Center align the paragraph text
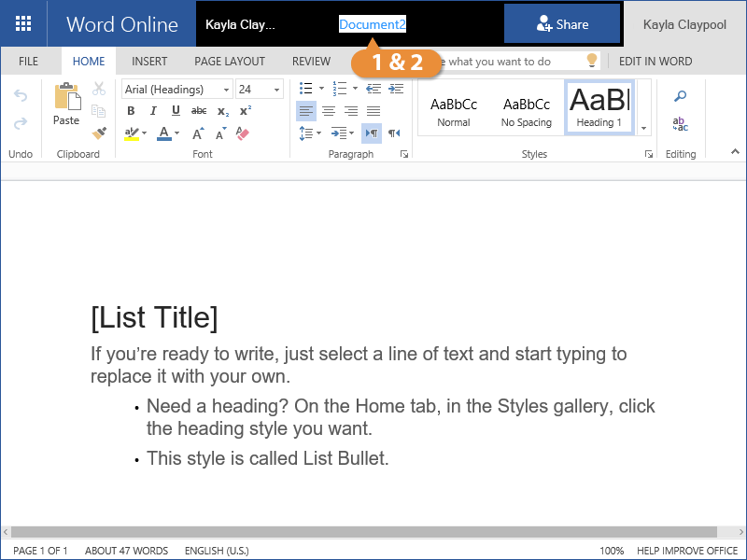 (329, 111)
